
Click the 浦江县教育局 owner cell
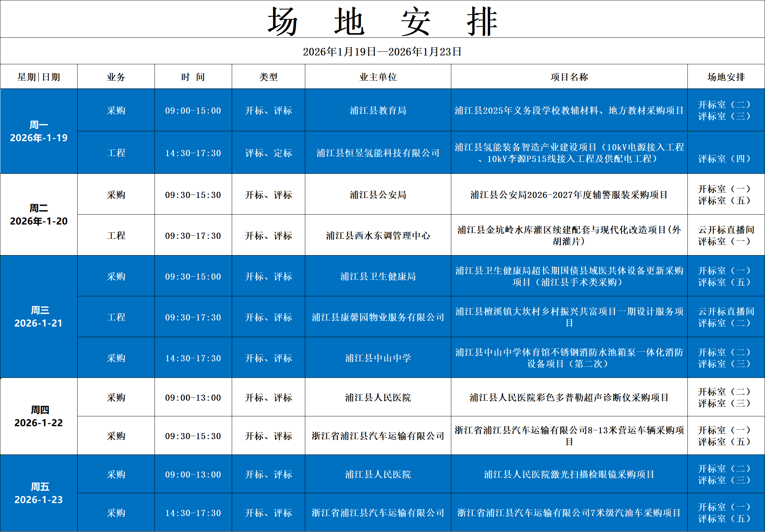[x=378, y=111]
